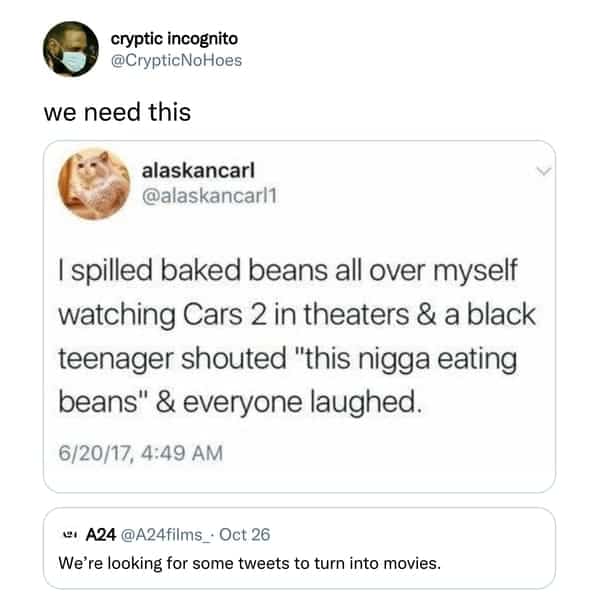
Task: Click the A24 account name
Action: point(101,534)
